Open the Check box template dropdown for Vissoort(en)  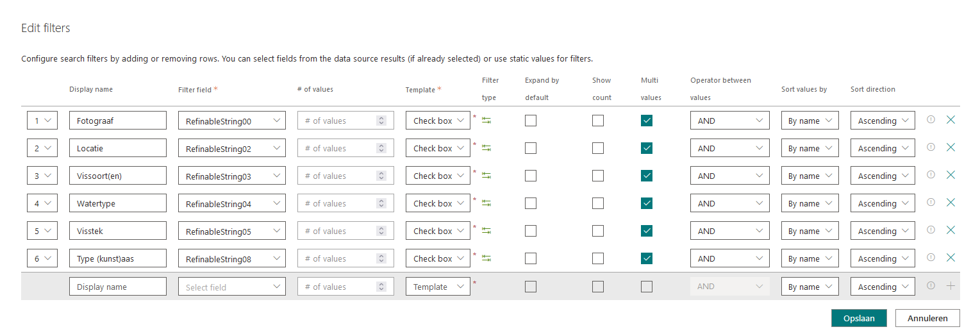click(x=438, y=176)
